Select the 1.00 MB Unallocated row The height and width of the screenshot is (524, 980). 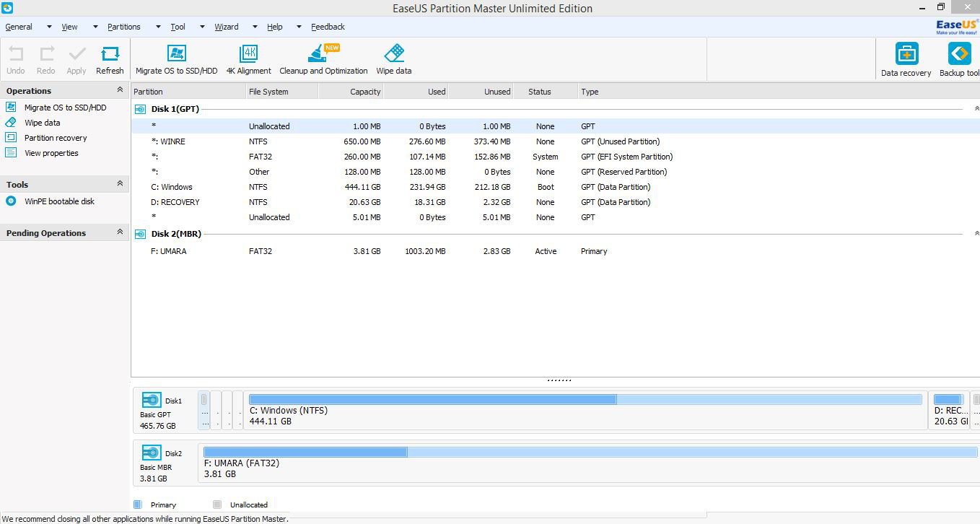point(555,126)
